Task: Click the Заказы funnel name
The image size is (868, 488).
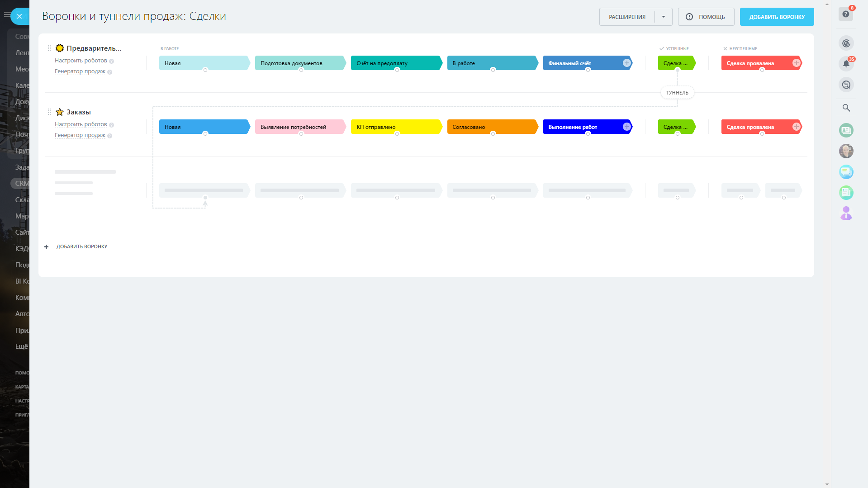Action: [79, 112]
